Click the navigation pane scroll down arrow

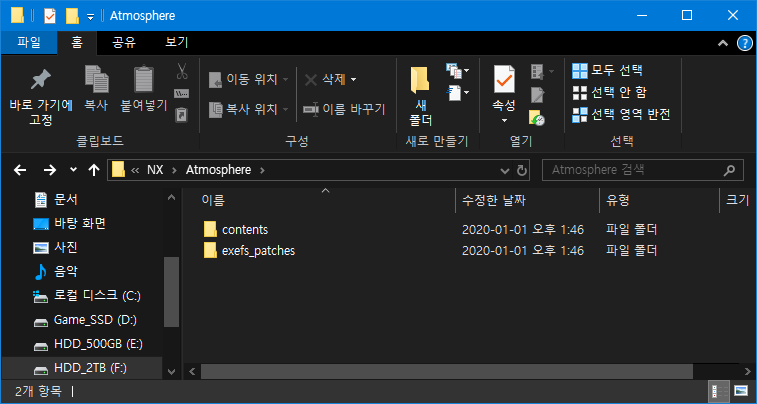(171, 372)
